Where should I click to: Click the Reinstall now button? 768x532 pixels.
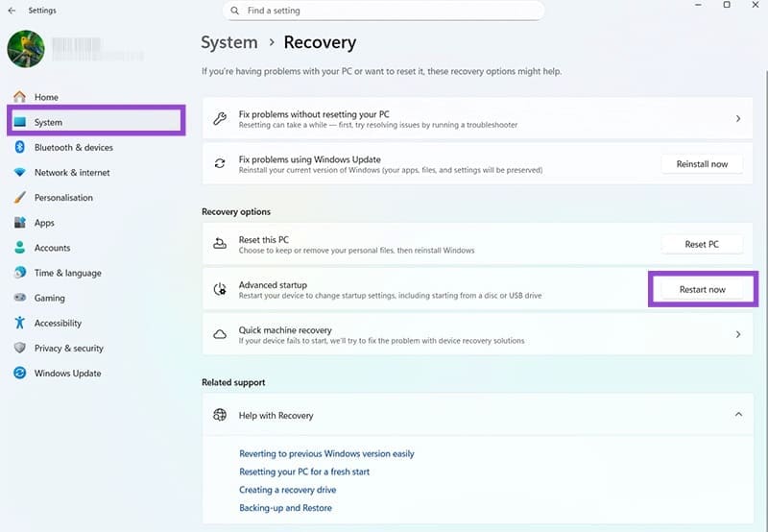click(x=701, y=164)
